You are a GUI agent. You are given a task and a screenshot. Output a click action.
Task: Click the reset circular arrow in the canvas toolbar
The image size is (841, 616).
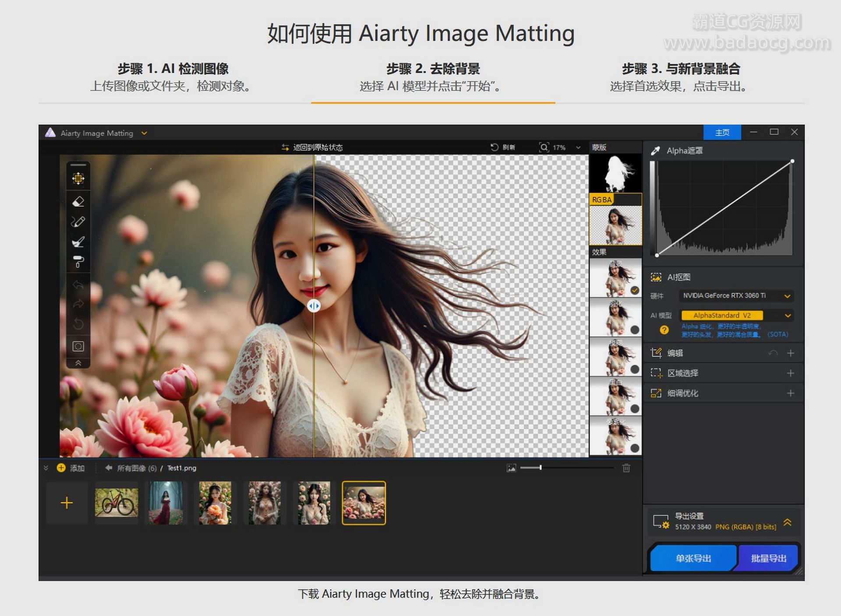point(78,324)
